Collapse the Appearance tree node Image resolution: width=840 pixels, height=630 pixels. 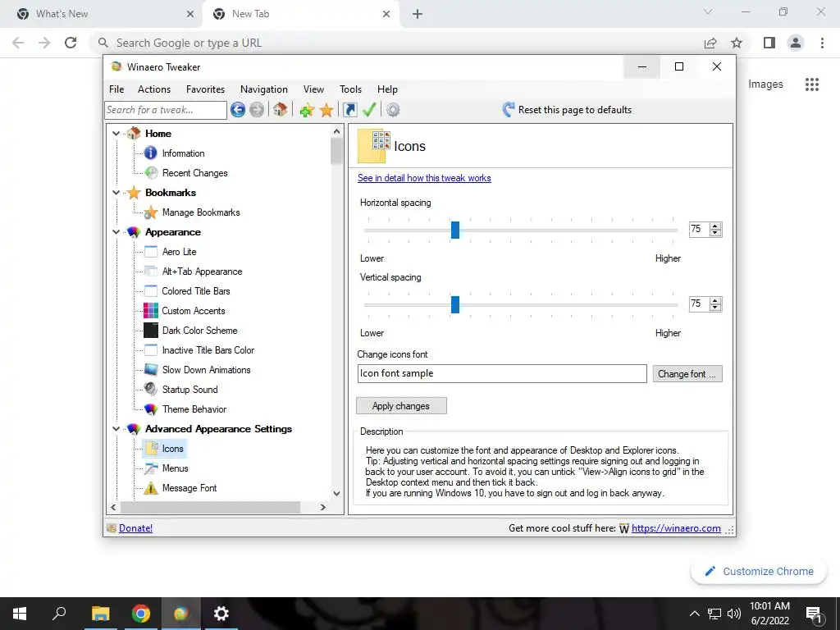click(x=116, y=232)
